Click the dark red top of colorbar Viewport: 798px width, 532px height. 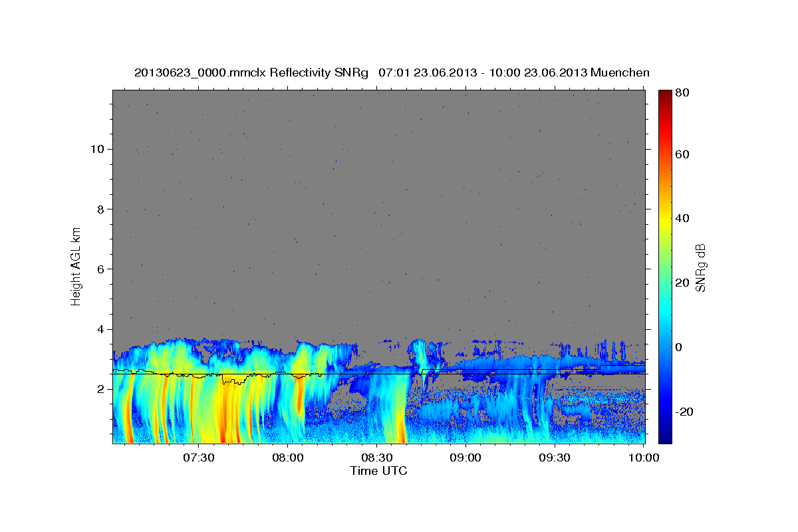664,94
